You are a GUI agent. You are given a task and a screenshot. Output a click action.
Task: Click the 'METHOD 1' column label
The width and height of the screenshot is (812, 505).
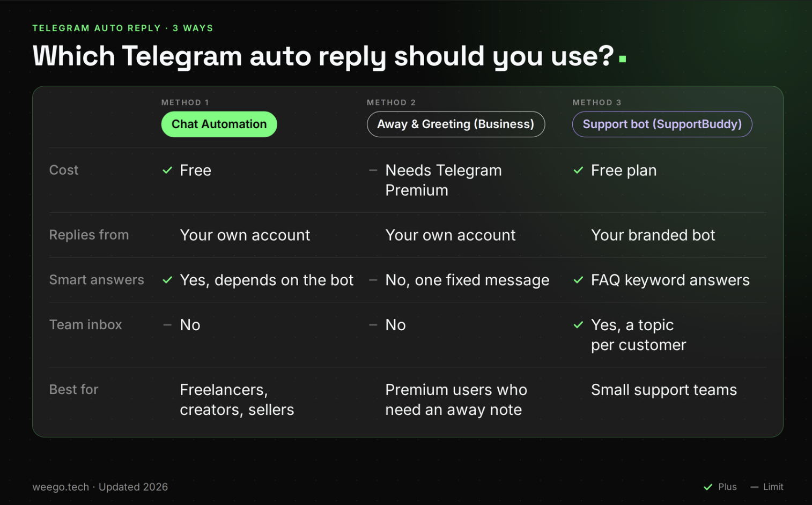(185, 102)
